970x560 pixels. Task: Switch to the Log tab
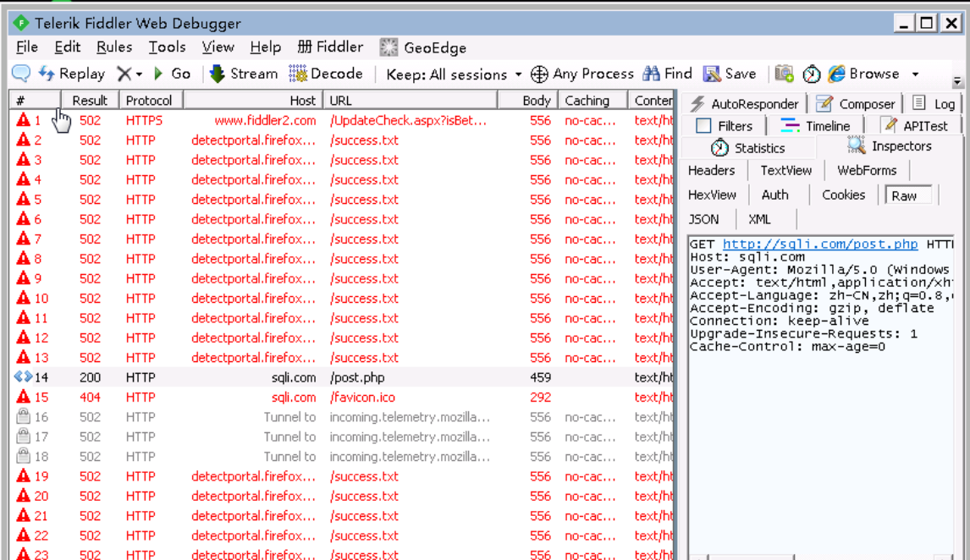point(934,104)
